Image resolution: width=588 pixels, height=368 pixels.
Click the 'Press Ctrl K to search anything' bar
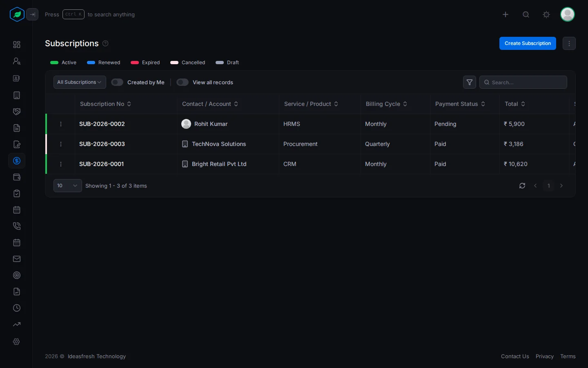point(90,14)
